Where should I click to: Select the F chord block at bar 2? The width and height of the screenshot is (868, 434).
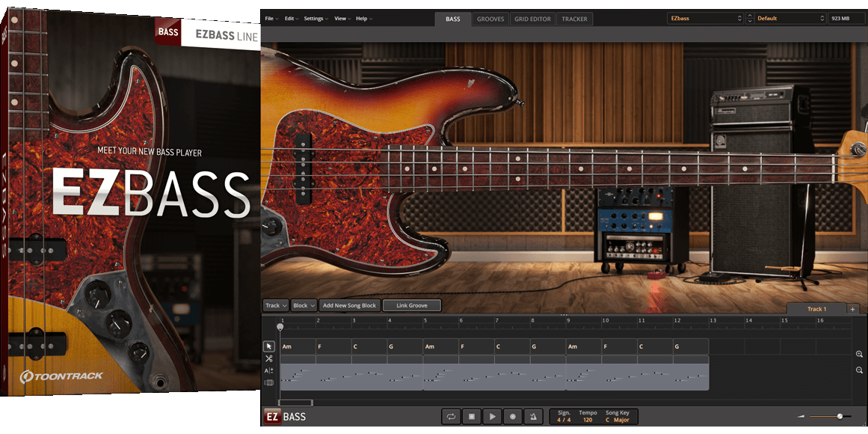pyautogui.click(x=333, y=347)
